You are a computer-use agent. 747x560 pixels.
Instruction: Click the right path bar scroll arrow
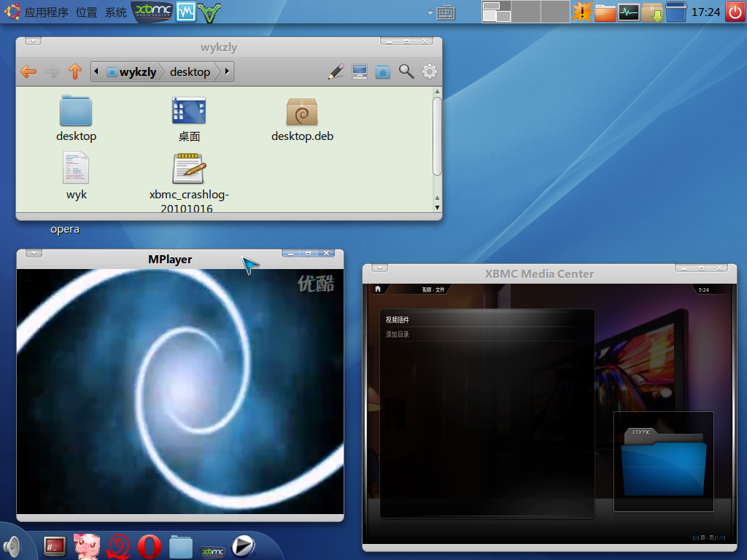[x=228, y=72]
